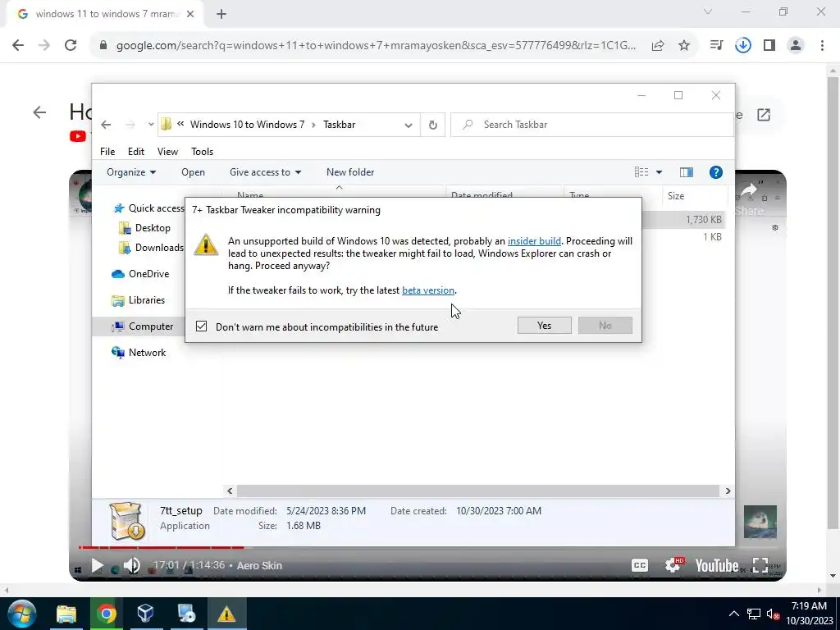The image size is (840, 630).
Task: Bookmark this page with star
Action: pyautogui.click(x=684, y=46)
